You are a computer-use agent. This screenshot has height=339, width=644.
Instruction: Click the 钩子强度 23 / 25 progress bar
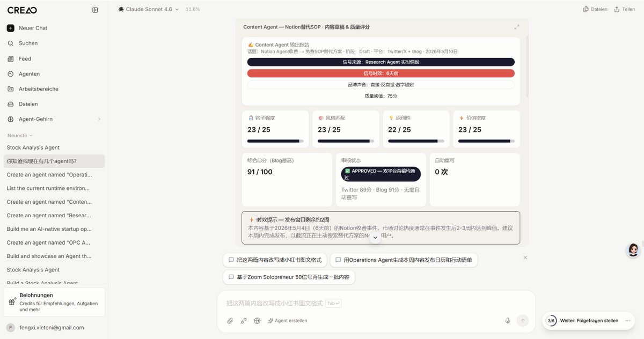[x=275, y=141]
